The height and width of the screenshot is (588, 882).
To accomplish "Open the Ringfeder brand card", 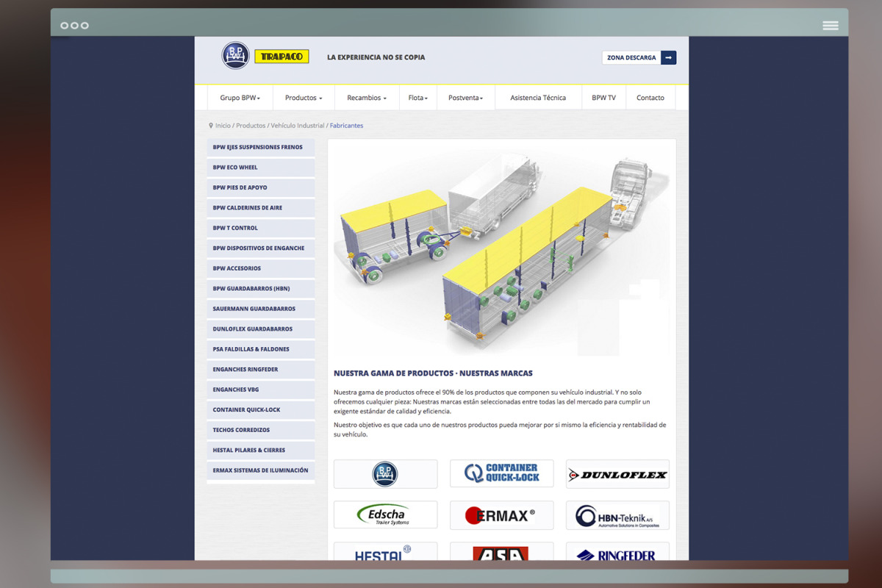I will pos(617,551).
